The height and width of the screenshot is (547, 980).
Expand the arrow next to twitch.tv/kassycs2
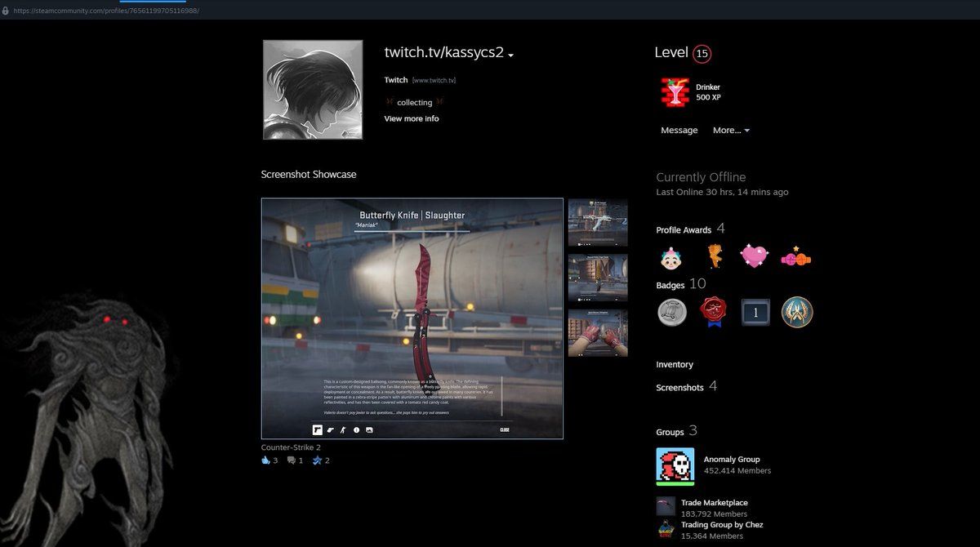click(510, 55)
